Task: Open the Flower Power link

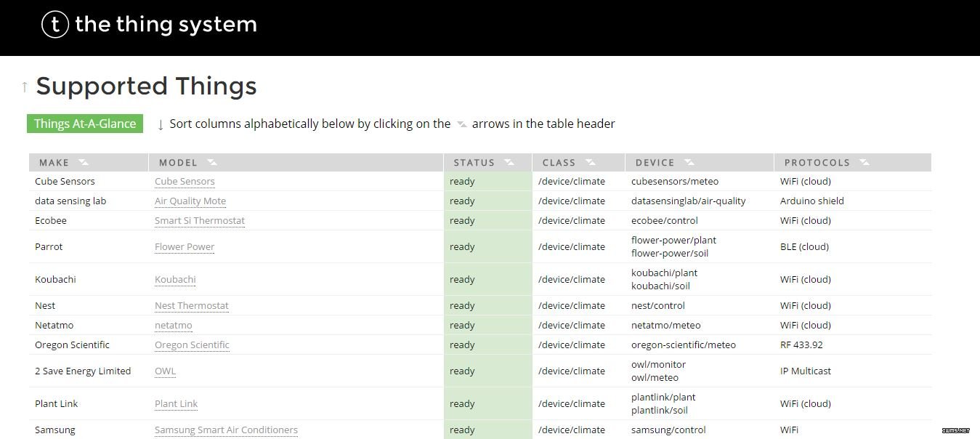Action: (x=185, y=247)
